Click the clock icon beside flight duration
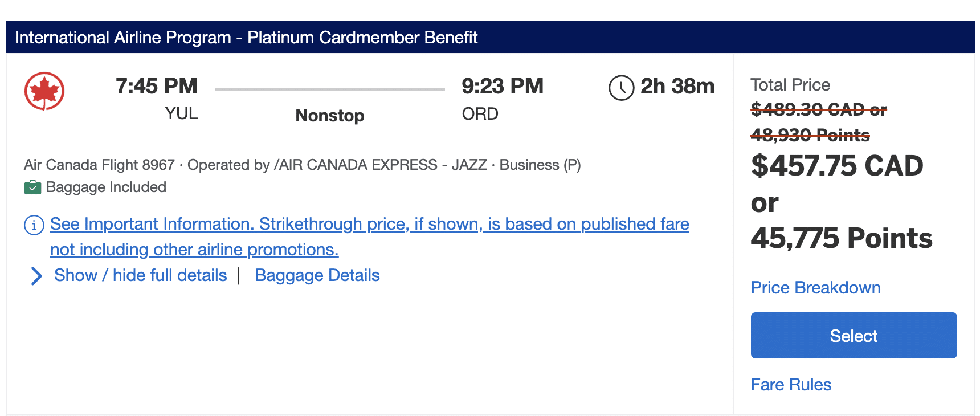980x416 pixels. click(x=621, y=88)
